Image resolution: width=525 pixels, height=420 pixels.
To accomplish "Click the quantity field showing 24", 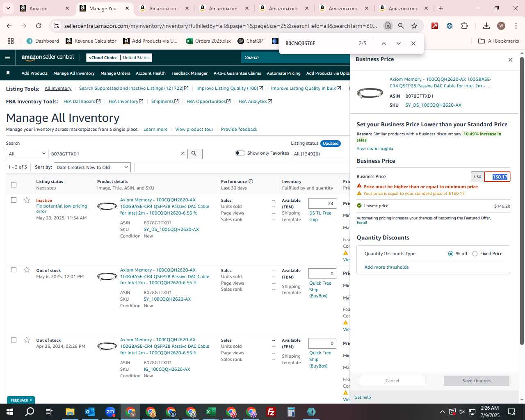I will (x=322, y=203).
